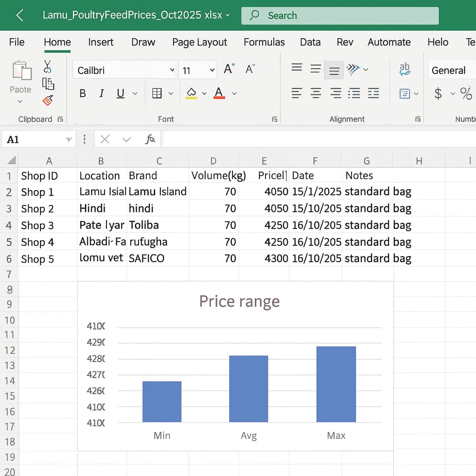Viewport: 476px width, 476px height.
Task: Open the font size 11 dropdown
Action: tap(212, 70)
